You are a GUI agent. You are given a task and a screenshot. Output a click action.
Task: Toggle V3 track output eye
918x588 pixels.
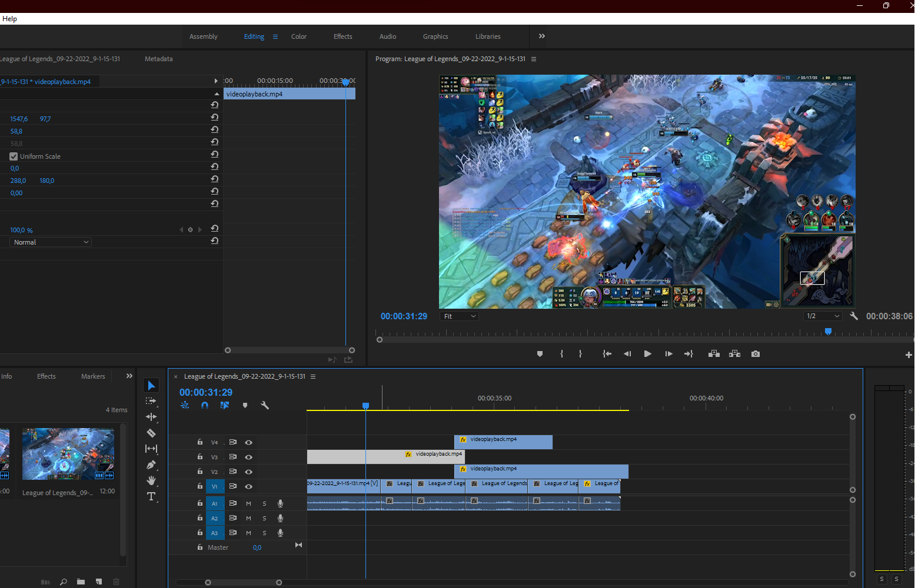tap(249, 457)
